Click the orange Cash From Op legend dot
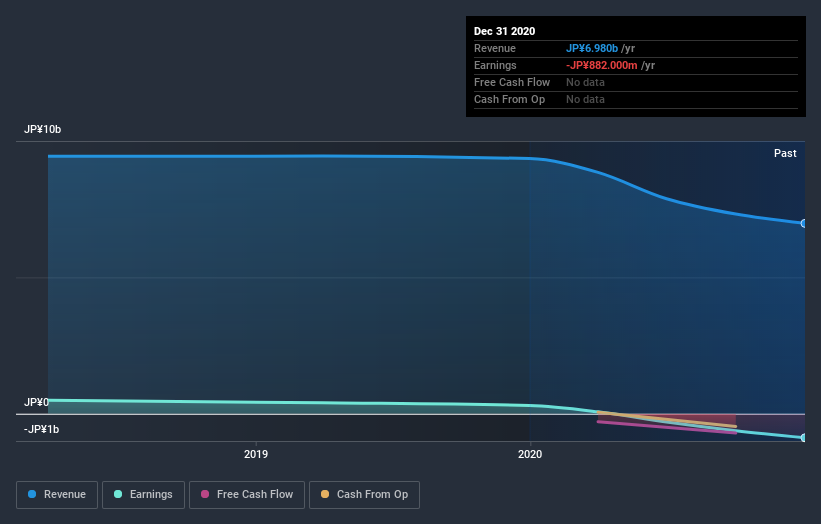 (325, 494)
